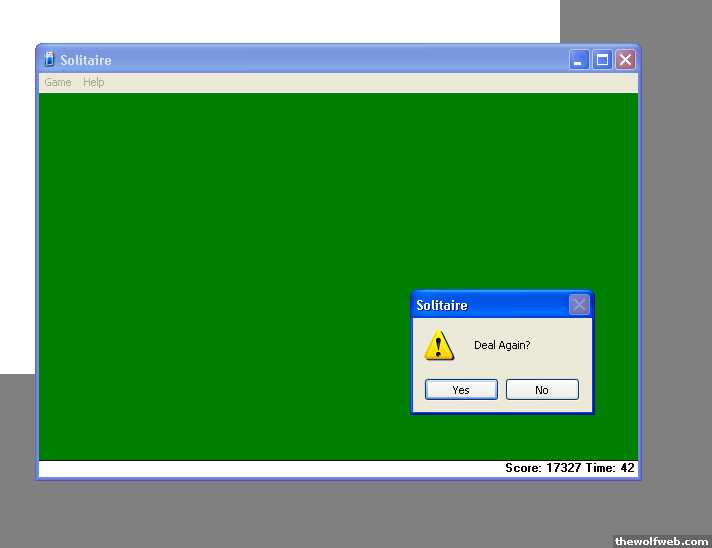Choose No in the Deal Again dialog
Viewport: 712px width, 548px height.
click(x=542, y=390)
